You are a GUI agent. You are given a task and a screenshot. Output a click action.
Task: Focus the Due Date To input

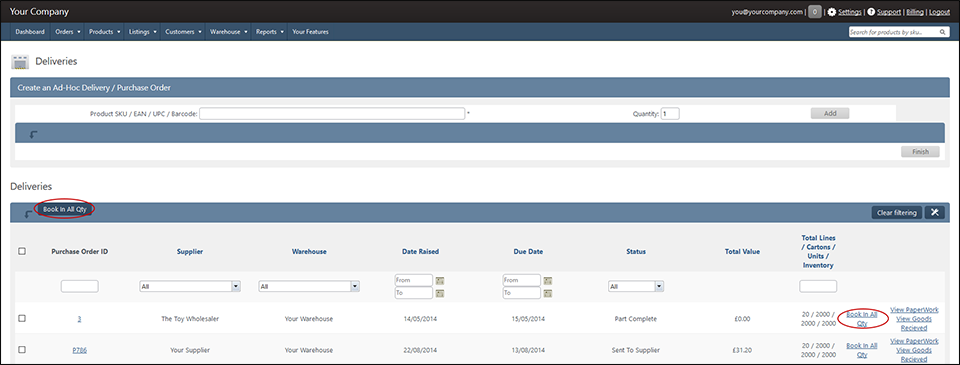tap(522, 293)
